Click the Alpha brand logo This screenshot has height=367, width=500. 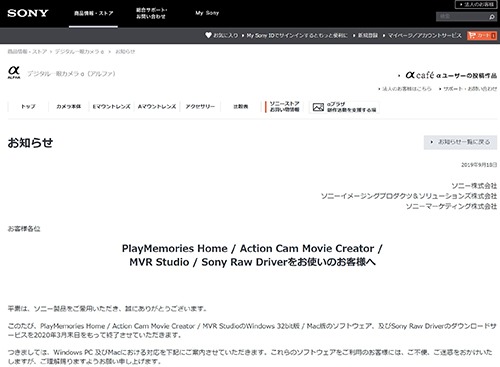[x=14, y=72]
